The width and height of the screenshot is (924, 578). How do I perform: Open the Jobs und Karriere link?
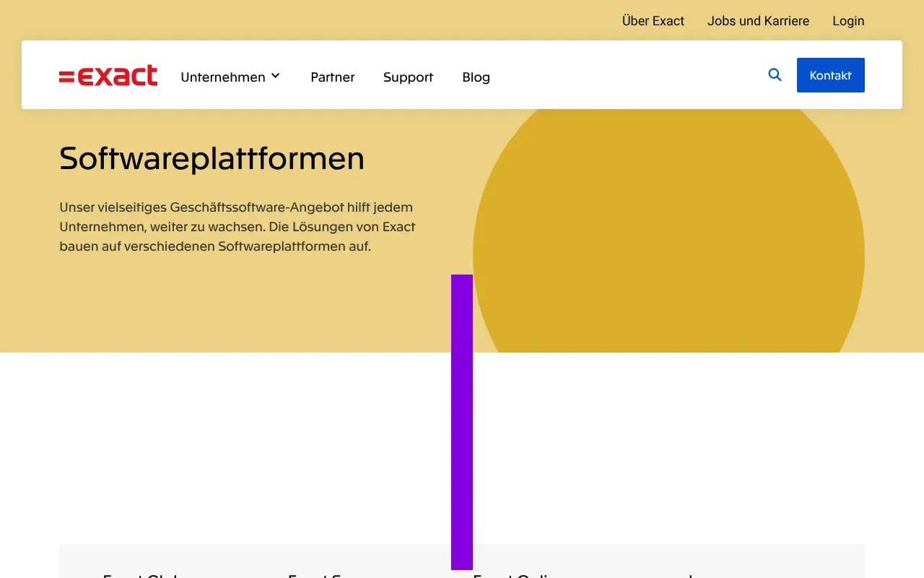click(x=758, y=21)
